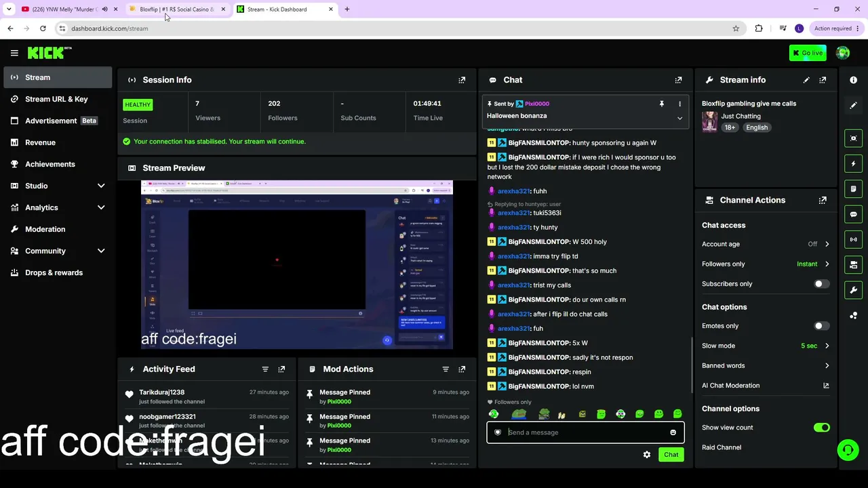Screen dimensions: 868x488
Task: Open Pixl0000's profile in the pinned message
Action: pos(537,104)
